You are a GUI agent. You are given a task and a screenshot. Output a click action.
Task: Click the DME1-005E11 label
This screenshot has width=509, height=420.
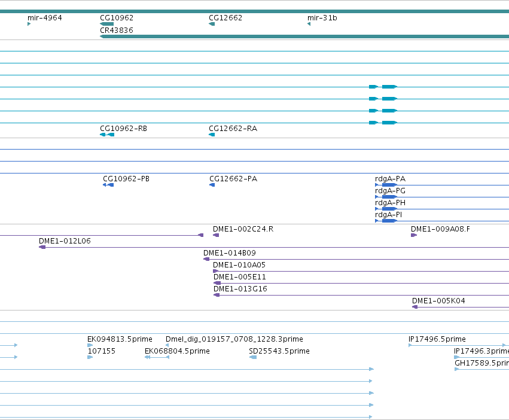point(240,278)
